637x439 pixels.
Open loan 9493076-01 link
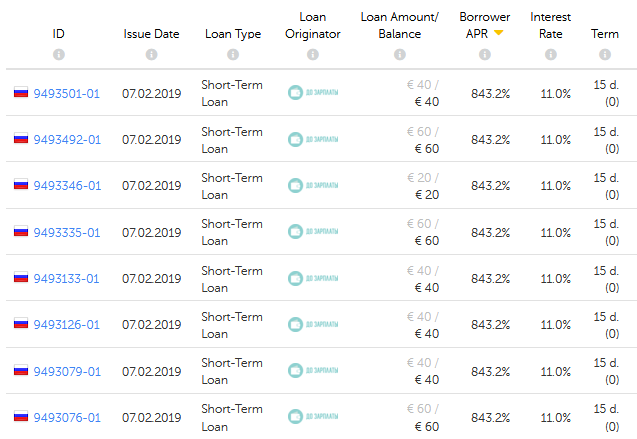coord(66,417)
